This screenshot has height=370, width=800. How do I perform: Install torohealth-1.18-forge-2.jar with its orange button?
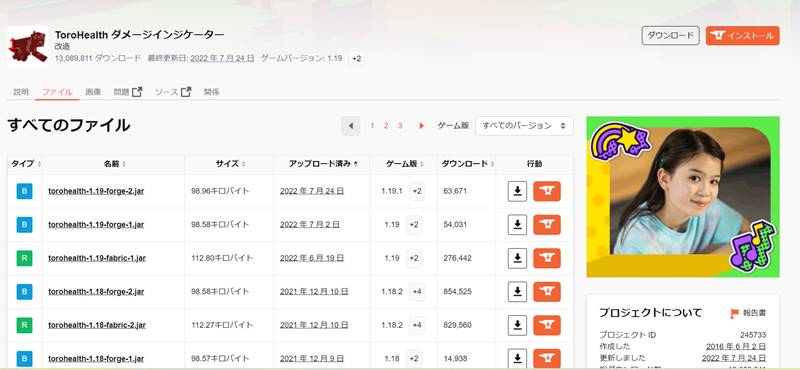(547, 291)
